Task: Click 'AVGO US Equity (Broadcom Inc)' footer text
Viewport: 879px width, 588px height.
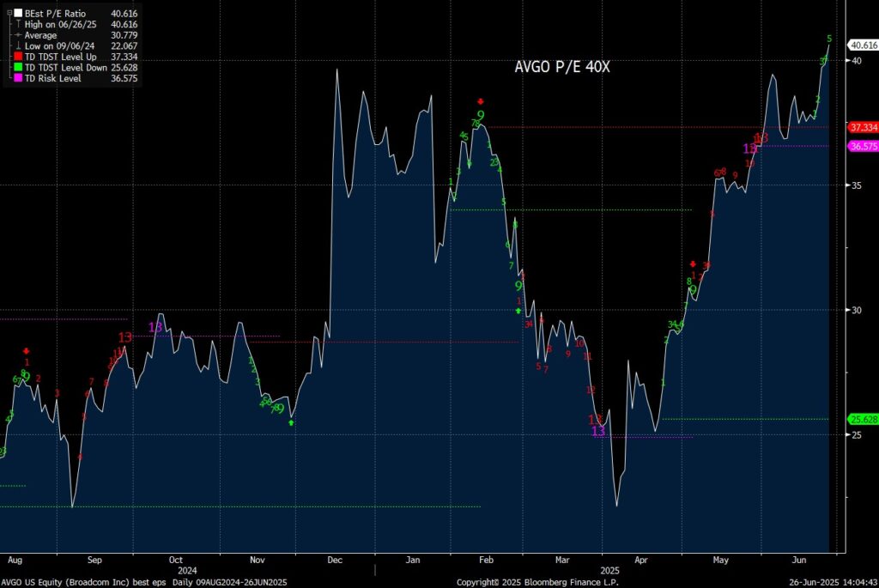Action: [x=65, y=582]
